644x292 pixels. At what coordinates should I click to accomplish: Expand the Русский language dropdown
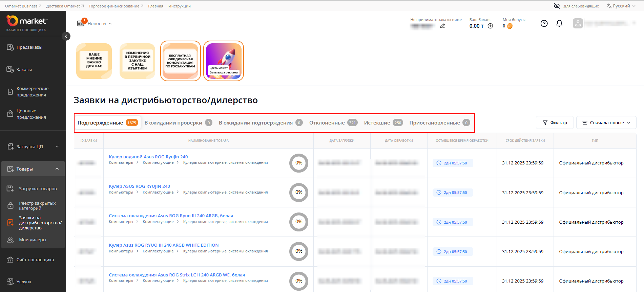621,6
